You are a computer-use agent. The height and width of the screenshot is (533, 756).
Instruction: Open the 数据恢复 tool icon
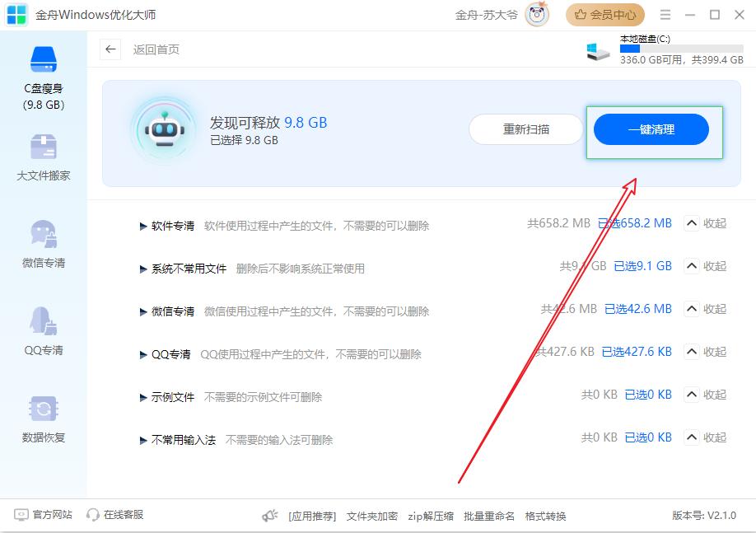pos(43,409)
